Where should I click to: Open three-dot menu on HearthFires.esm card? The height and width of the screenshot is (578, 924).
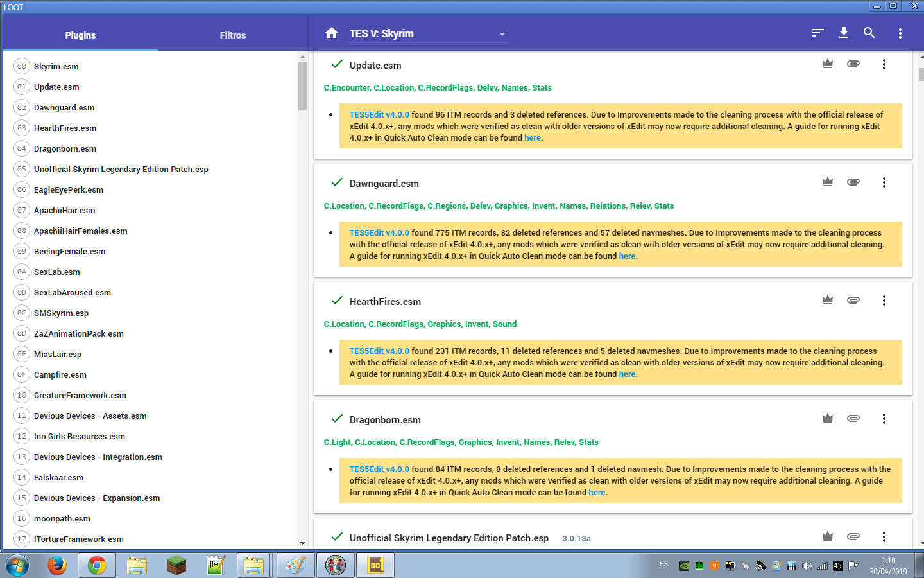point(884,301)
